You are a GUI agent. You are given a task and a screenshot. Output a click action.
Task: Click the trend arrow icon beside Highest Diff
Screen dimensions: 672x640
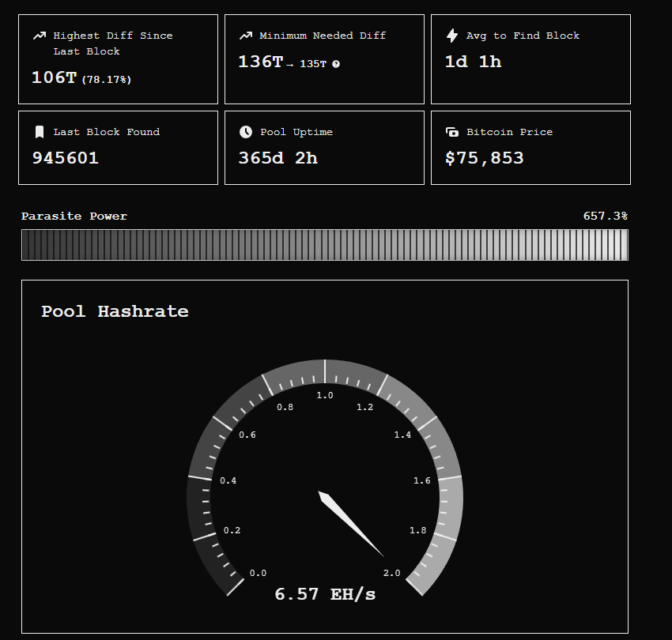pos(40,36)
